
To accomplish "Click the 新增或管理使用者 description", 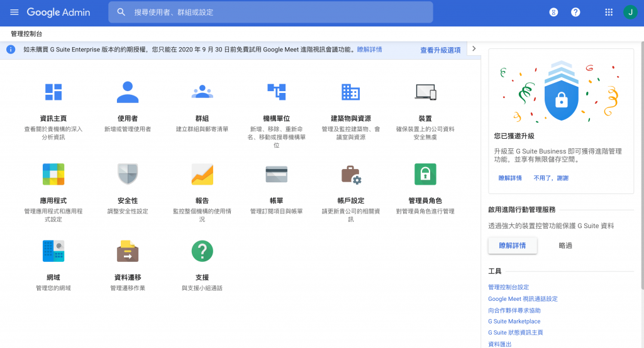I will tap(128, 129).
